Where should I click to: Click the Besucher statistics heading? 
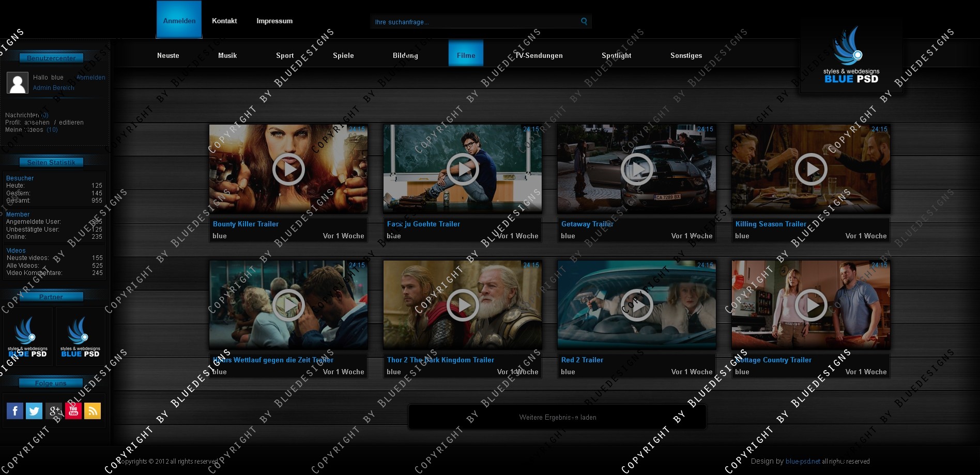click(x=20, y=178)
